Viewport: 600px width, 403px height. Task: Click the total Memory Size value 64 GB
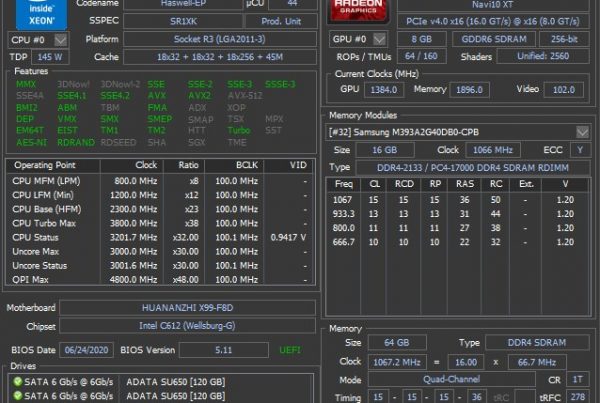tap(397, 343)
